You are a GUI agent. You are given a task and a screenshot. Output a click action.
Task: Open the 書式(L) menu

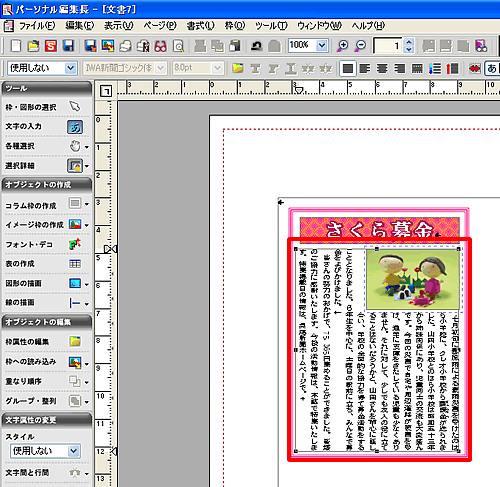200,26
